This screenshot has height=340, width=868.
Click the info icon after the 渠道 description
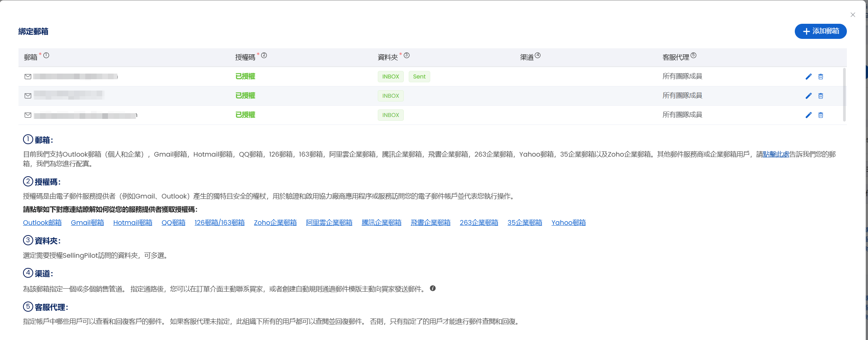point(433,289)
